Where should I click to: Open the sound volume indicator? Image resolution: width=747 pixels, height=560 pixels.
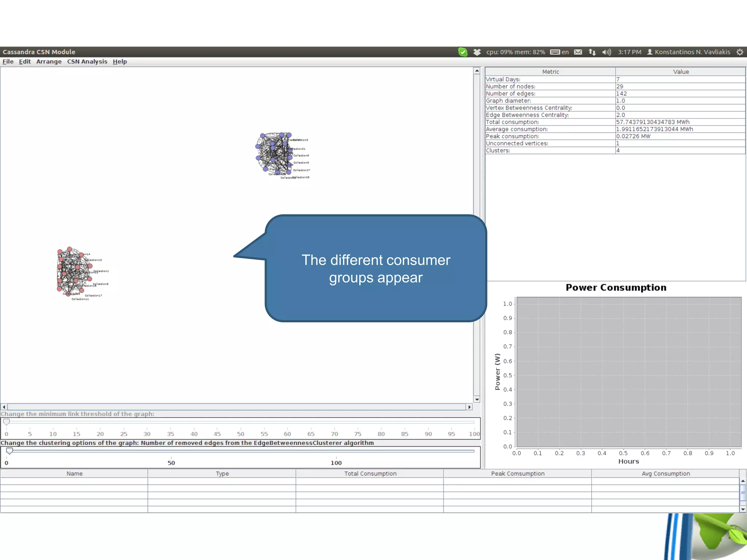click(x=606, y=52)
